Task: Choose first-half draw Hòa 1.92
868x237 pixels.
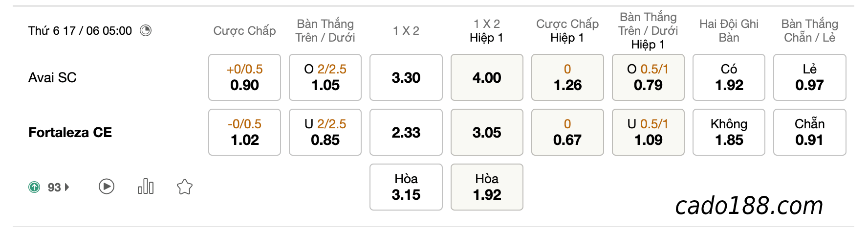Action: [x=487, y=187]
